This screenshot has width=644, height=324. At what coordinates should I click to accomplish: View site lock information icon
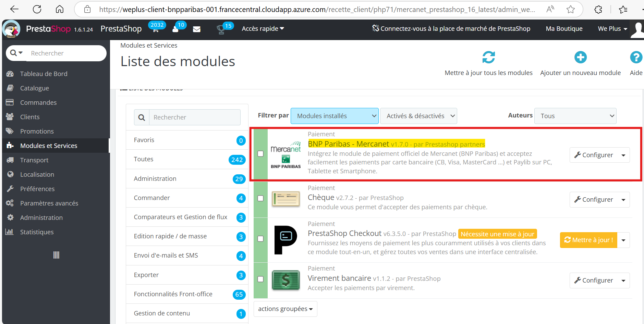click(x=87, y=9)
